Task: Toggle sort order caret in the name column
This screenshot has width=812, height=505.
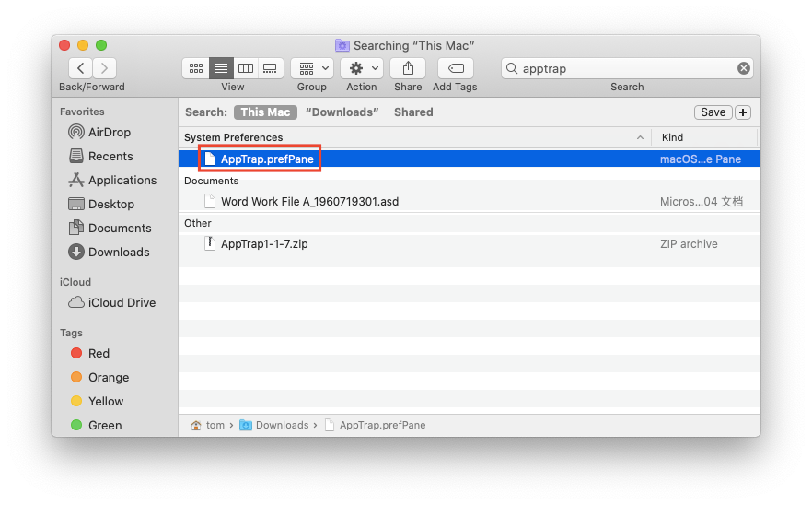Action: pyautogui.click(x=640, y=137)
